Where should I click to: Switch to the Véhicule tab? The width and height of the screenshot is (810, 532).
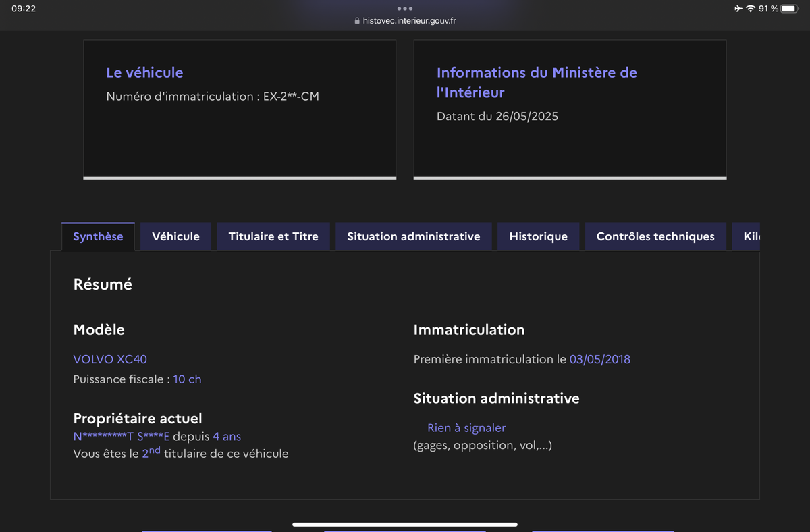175,236
